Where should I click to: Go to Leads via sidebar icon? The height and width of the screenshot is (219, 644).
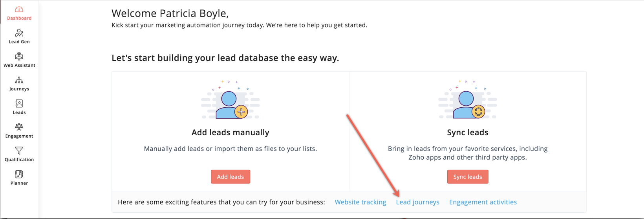pyautogui.click(x=19, y=104)
